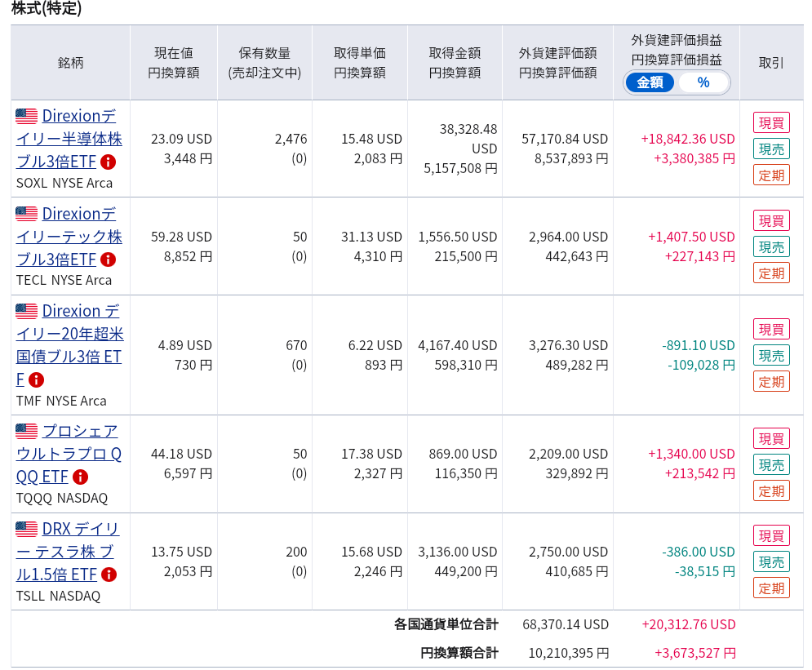Click 定期 button for TQQQ

point(771,490)
